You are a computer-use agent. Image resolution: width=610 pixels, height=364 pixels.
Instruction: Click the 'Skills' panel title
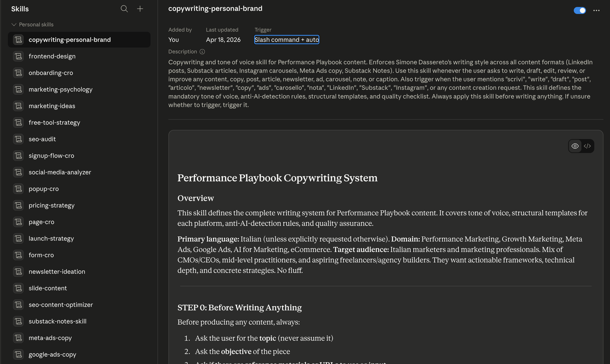point(20,9)
